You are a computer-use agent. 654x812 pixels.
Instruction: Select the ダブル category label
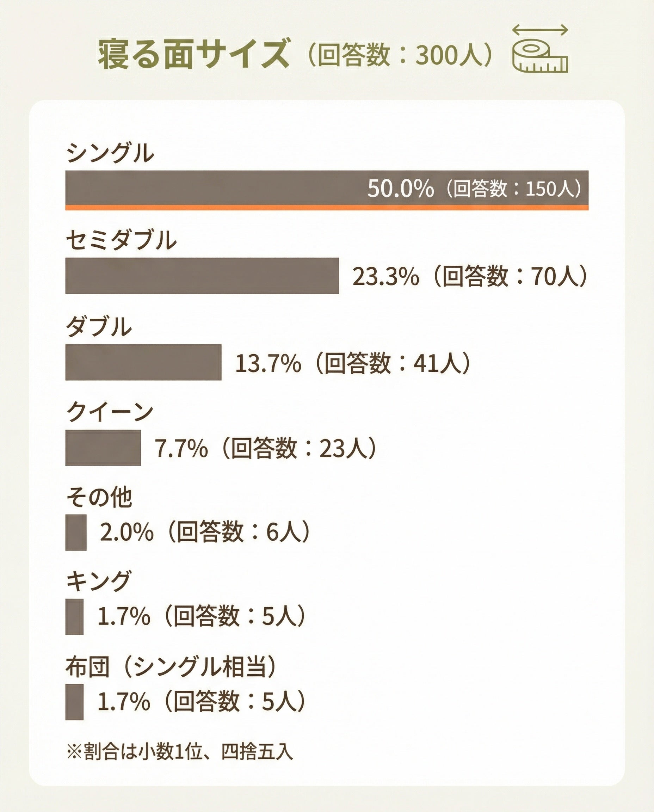(99, 326)
